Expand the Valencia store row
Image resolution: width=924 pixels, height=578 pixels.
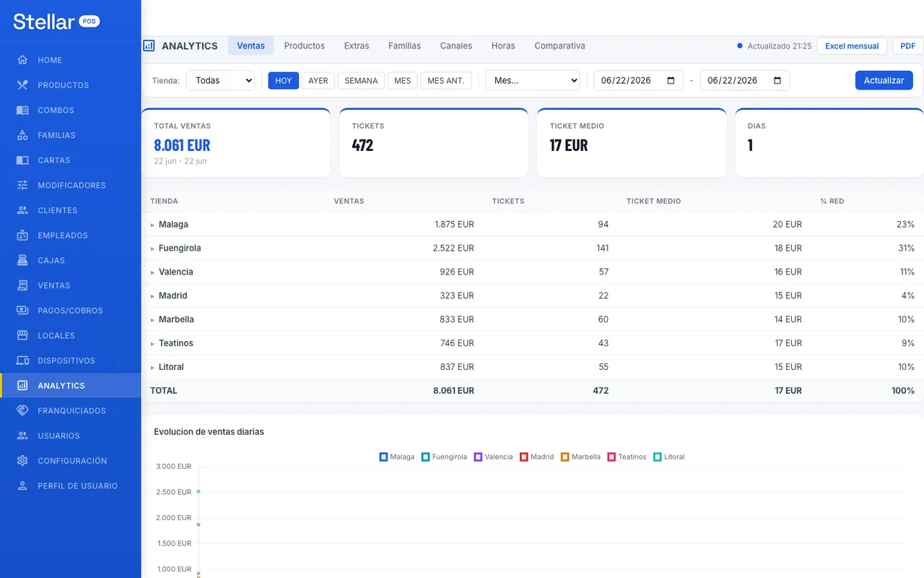(x=152, y=272)
